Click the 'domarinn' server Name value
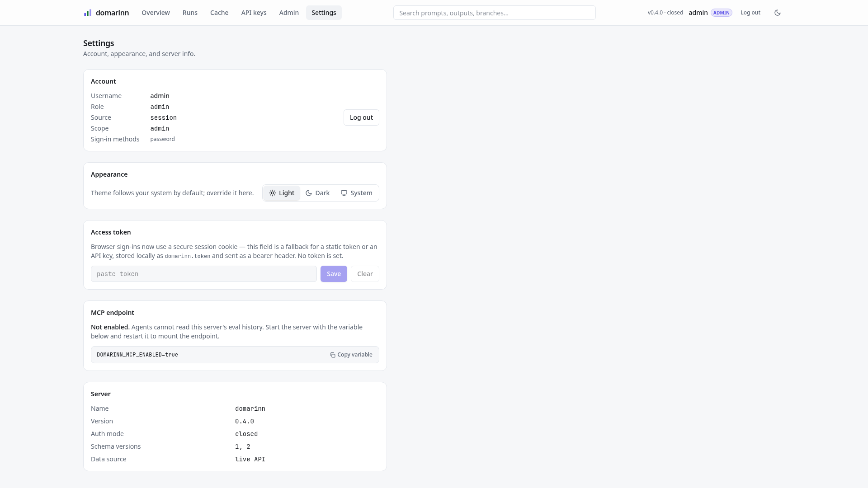 (x=250, y=408)
